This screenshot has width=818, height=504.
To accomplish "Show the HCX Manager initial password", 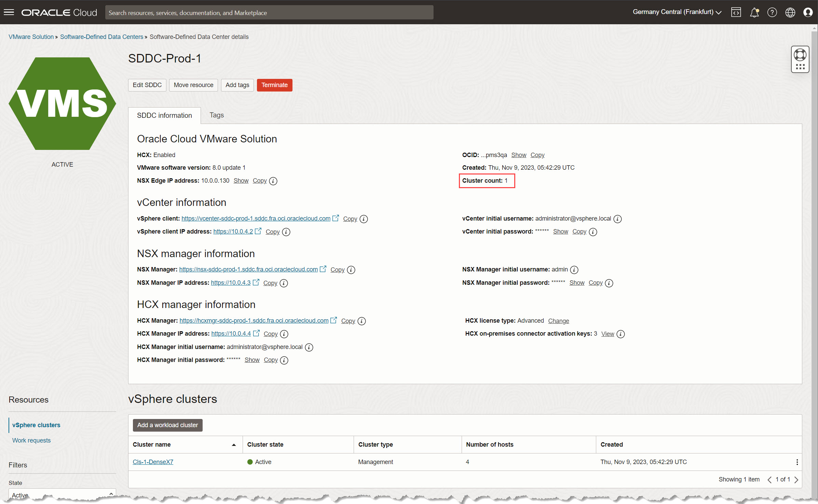I will pos(252,360).
